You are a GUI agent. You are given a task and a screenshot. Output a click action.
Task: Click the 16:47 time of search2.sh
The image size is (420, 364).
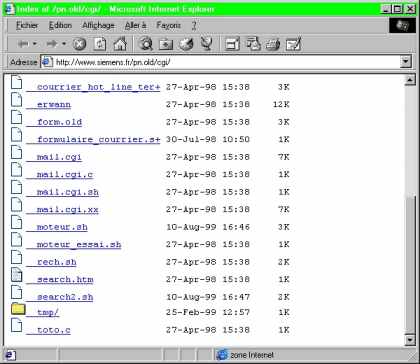236,297
